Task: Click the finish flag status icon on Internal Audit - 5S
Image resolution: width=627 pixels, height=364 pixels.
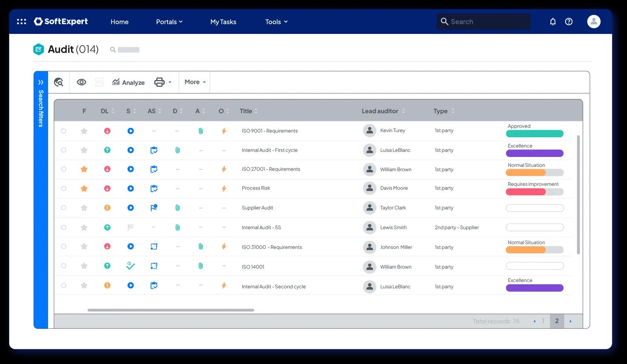Action: click(x=130, y=227)
